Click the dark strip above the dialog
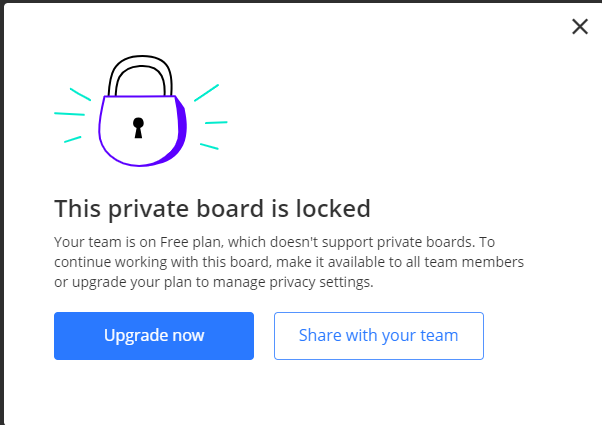602x425 pixels. pos(301,1)
